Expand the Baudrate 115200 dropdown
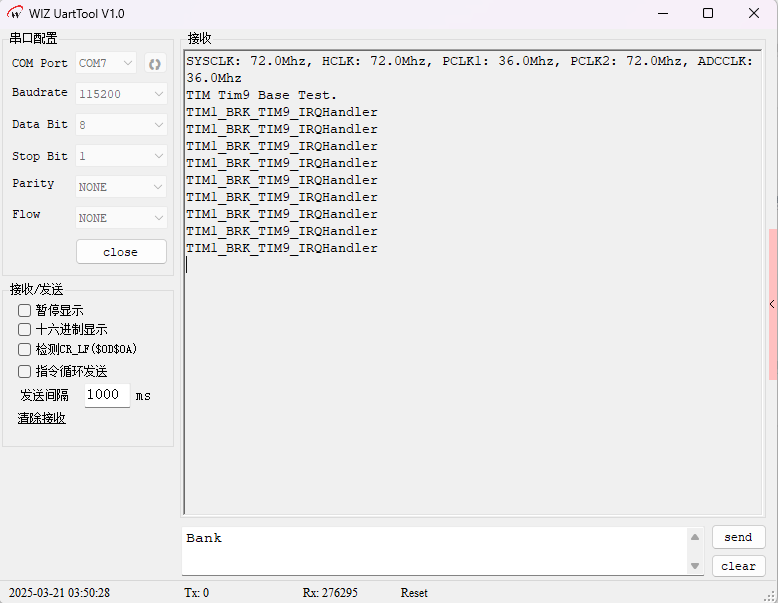The image size is (778, 603). click(x=121, y=94)
